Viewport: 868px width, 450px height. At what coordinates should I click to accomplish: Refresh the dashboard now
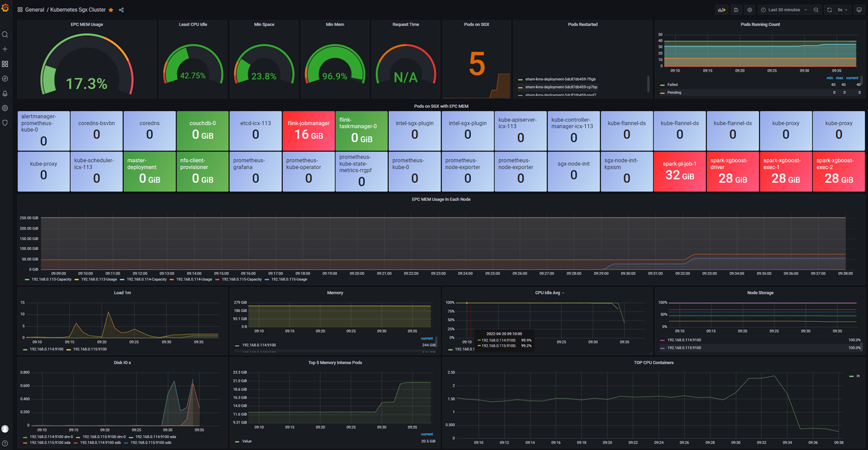pos(829,10)
